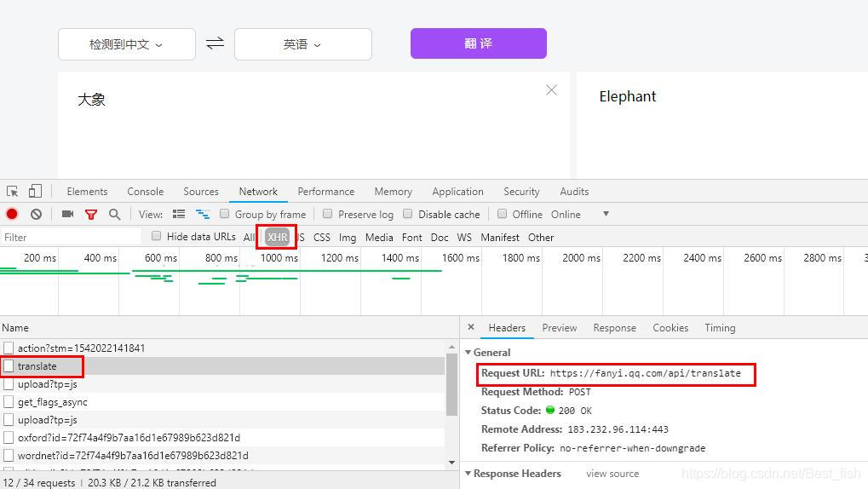Tick the checkbox beside get_flags_async

click(x=9, y=402)
